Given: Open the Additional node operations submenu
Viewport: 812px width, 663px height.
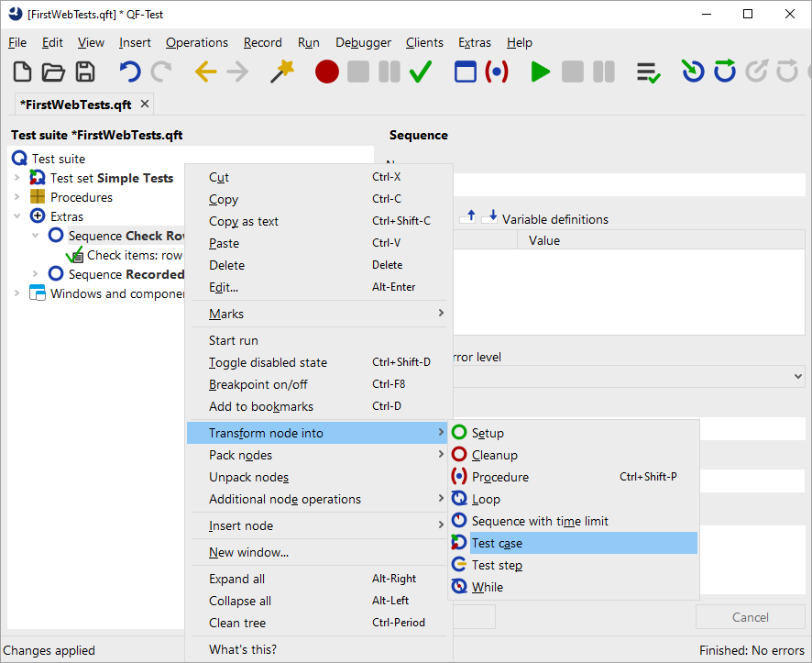Looking at the screenshot, I should click(319, 499).
